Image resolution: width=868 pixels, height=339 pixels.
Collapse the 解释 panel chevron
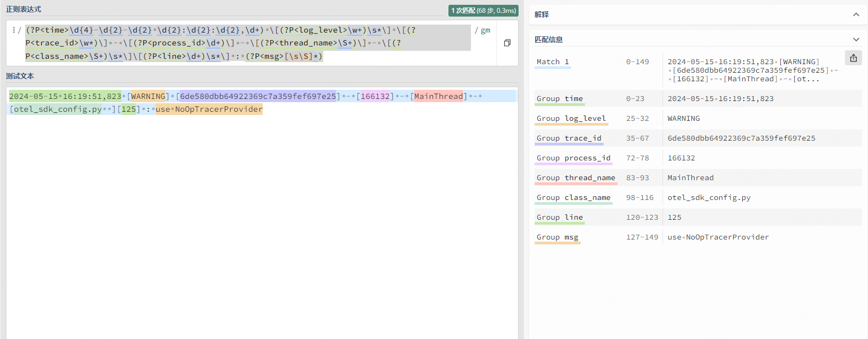(x=856, y=14)
